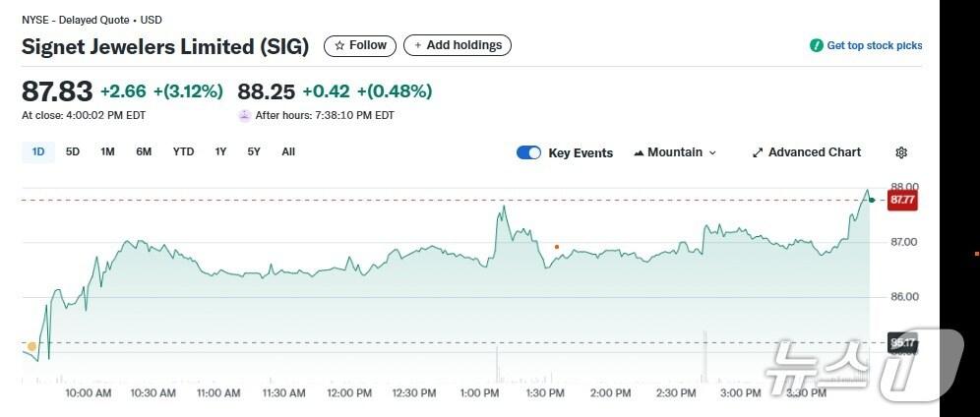Click the after hours moon icon
The width and height of the screenshot is (980, 417).
pos(244,115)
